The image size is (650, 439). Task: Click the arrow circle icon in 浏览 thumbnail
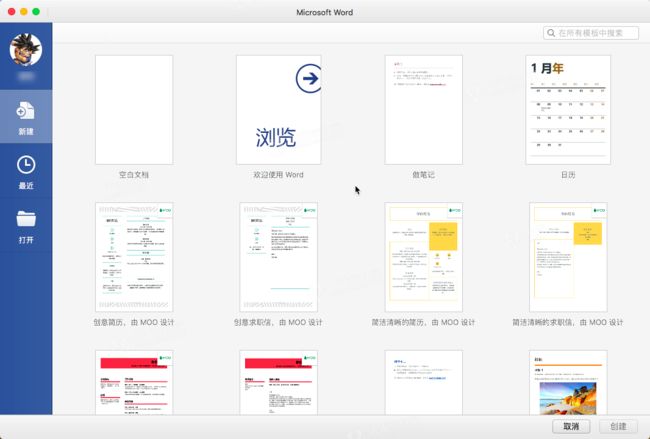pos(309,78)
